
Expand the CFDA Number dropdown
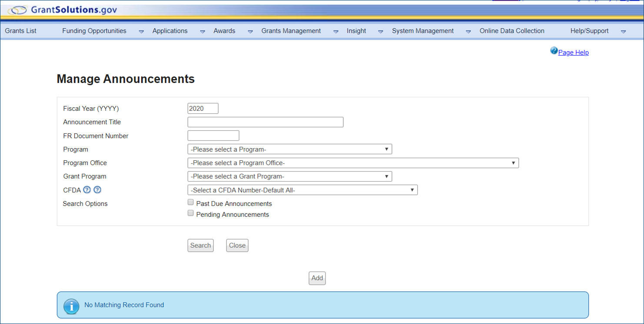coord(302,190)
